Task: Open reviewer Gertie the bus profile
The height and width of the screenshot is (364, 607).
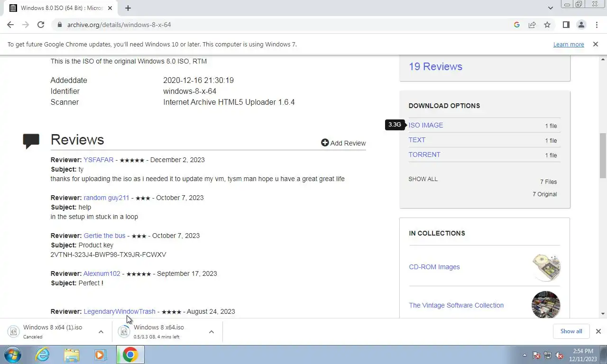Action: [x=104, y=236]
